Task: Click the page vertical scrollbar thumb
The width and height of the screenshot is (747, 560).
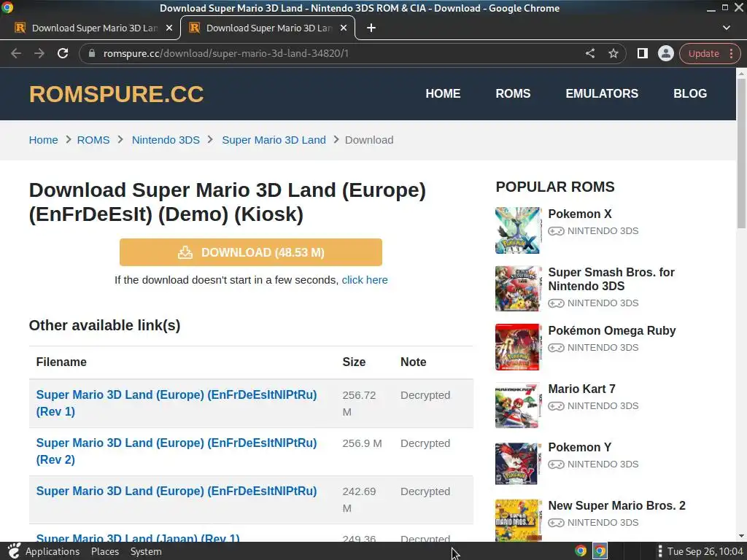Action: click(741, 152)
